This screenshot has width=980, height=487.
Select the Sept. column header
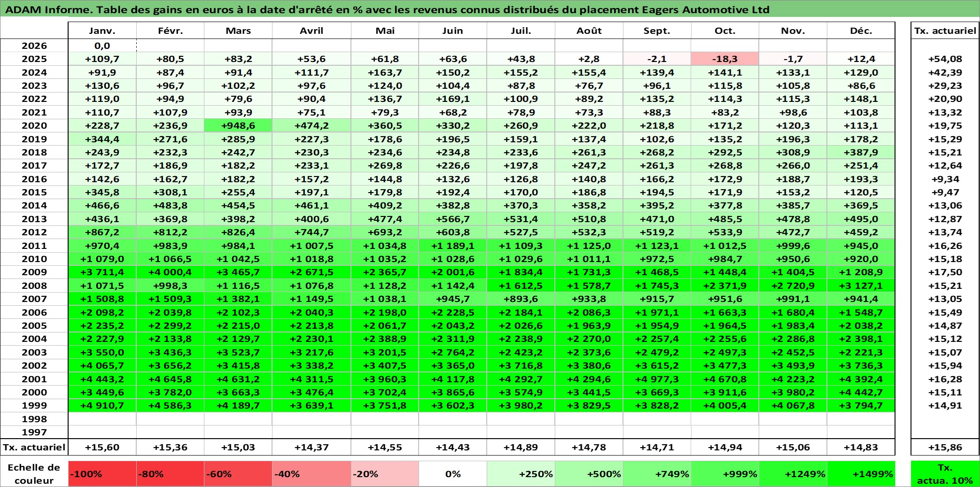[x=657, y=31]
